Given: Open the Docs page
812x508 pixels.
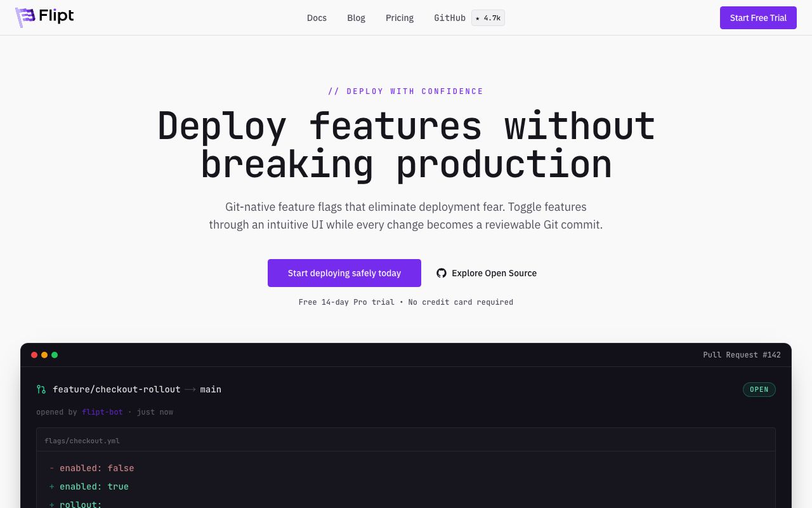Looking at the screenshot, I should (317, 18).
